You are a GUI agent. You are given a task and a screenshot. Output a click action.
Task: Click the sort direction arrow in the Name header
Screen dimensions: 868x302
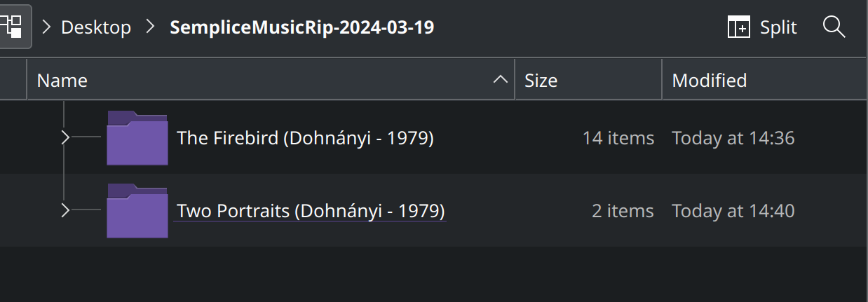click(500, 80)
